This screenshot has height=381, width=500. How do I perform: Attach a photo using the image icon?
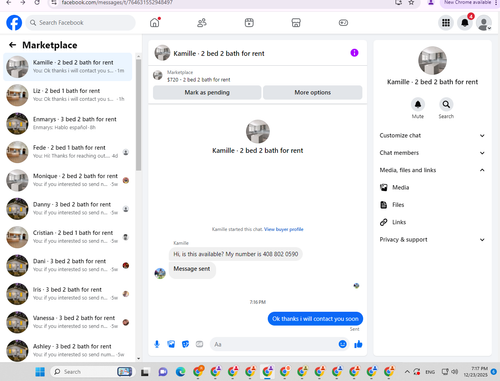click(171, 344)
